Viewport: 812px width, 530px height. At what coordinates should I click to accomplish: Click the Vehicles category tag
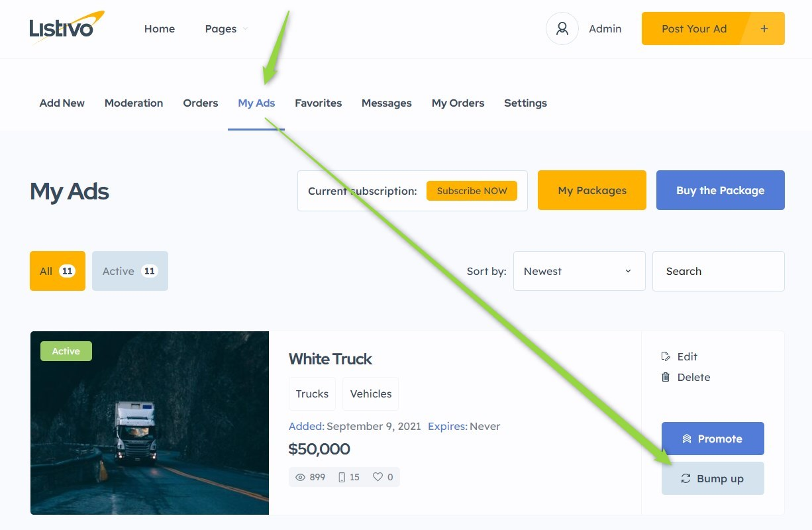coord(371,394)
